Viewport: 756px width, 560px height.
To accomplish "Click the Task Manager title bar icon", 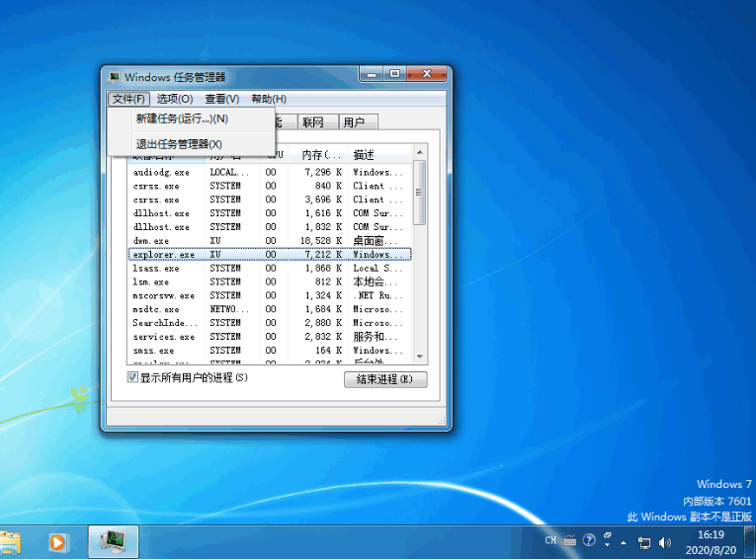I will (x=115, y=76).
